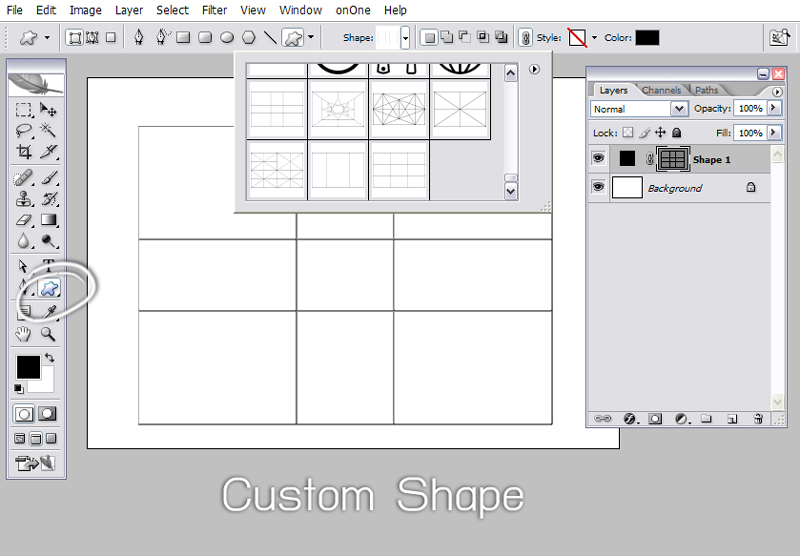Choose the Rectangle shape tool in options bar
Image resolution: width=800 pixels, height=556 pixels.
183,37
